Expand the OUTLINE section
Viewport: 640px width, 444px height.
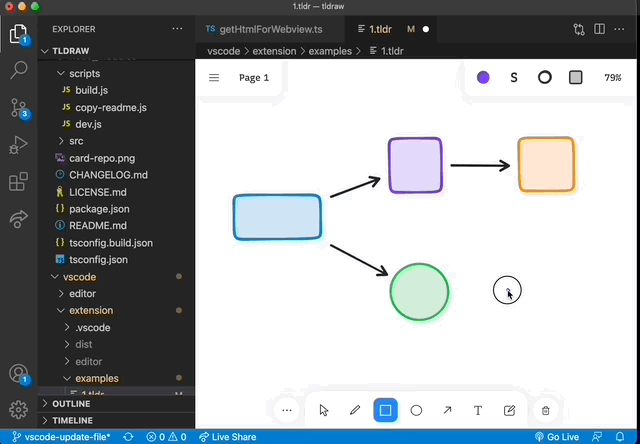(x=116, y=404)
